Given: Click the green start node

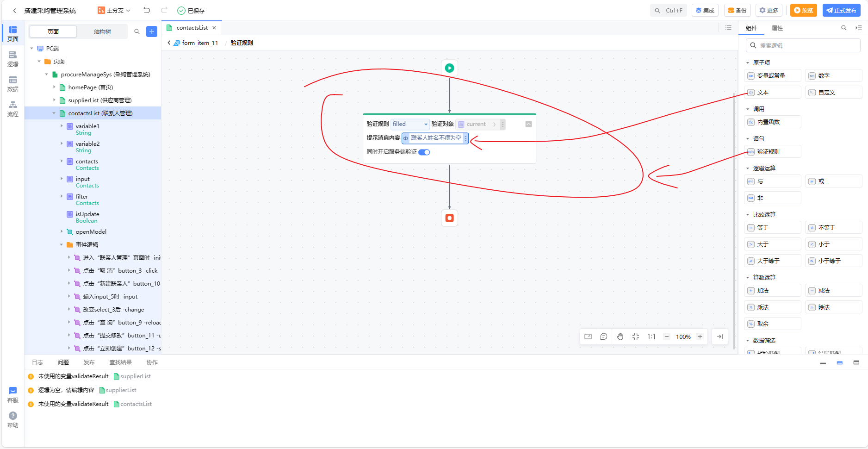Looking at the screenshot, I should (449, 68).
